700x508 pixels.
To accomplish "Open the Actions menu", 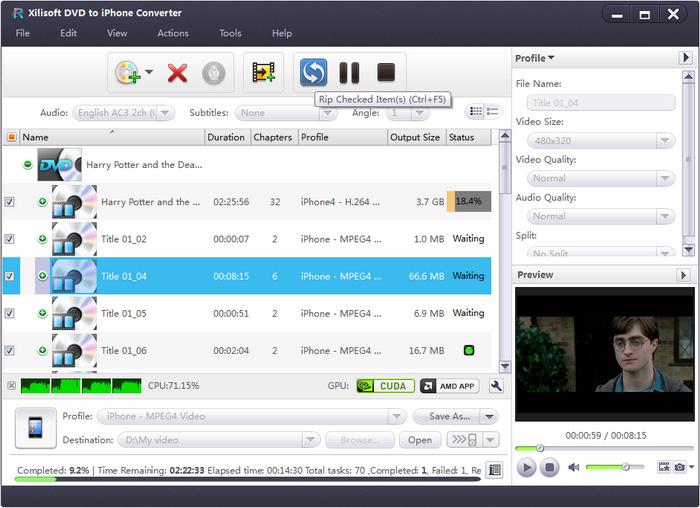I will (x=173, y=33).
